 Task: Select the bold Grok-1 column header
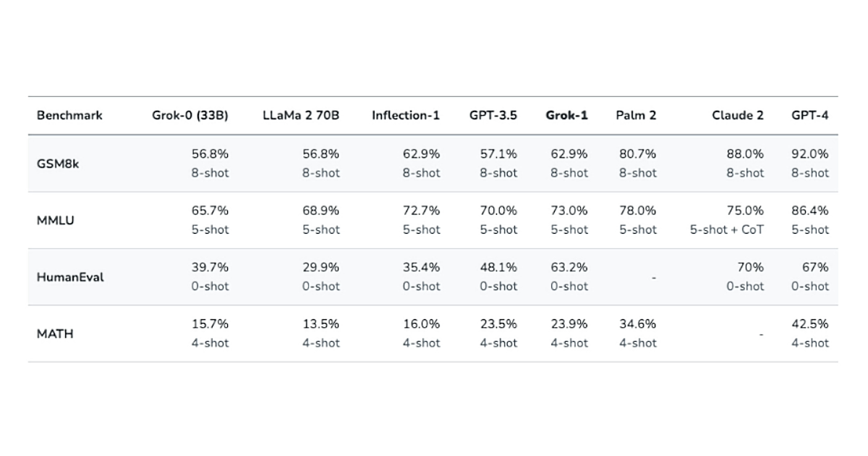[x=566, y=115]
